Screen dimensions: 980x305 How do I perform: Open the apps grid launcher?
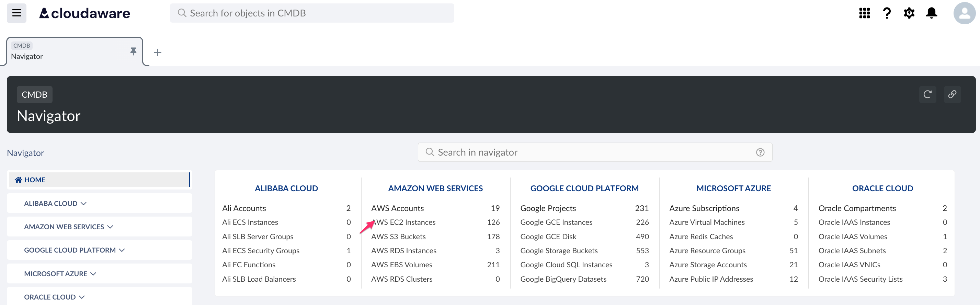click(864, 13)
